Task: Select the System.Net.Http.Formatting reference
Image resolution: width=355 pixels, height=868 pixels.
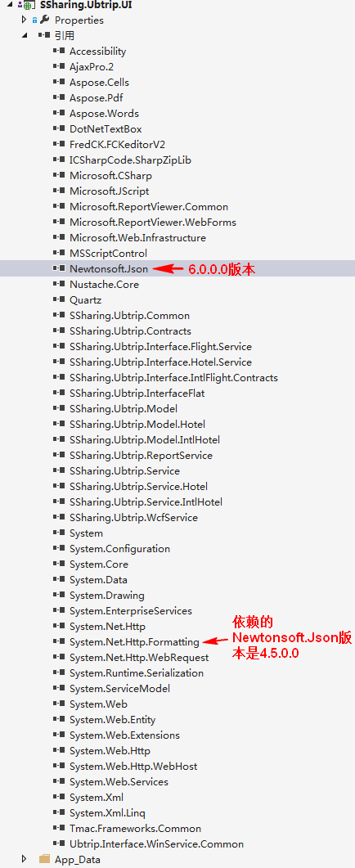Action: (x=134, y=642)
